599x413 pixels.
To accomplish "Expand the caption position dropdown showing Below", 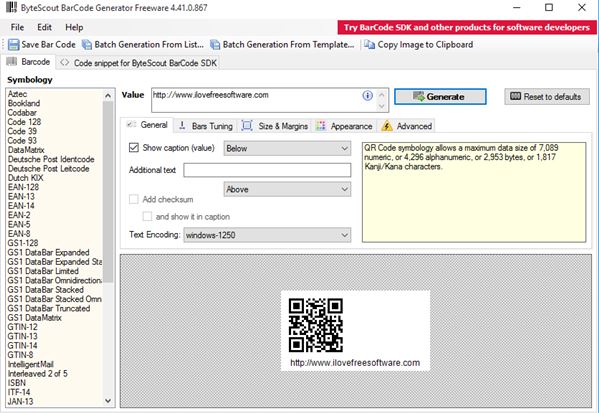I will [x=287, y=148].
